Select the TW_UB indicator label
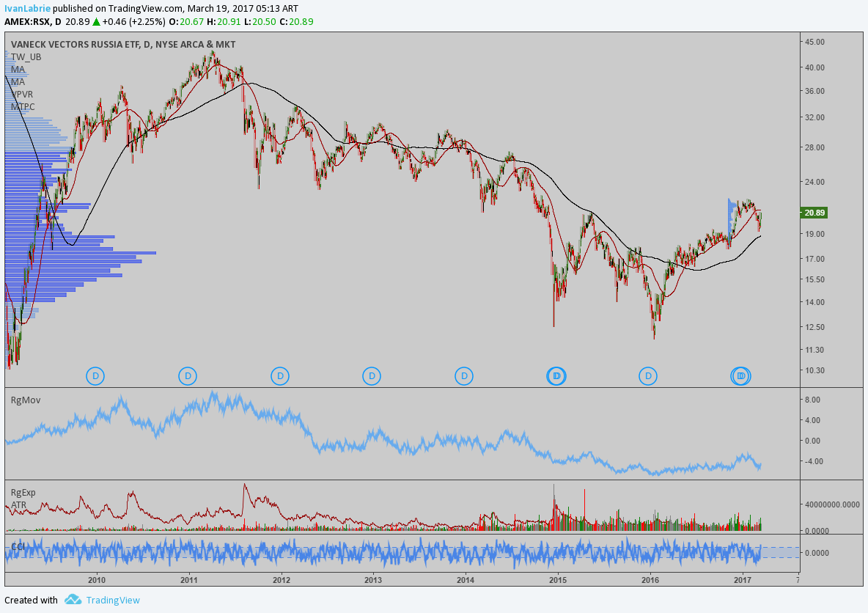Screen dimensions: 868x613 tap(26, 56)
